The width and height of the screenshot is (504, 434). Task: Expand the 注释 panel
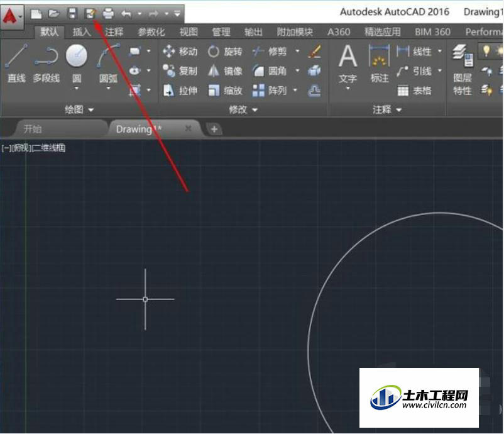387,109
